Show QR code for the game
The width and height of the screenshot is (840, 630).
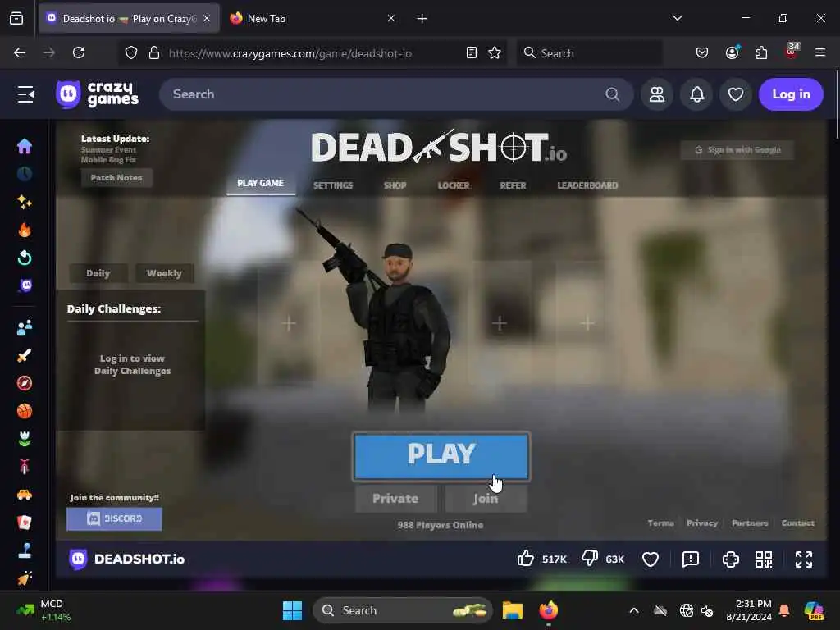pos(764,559)
